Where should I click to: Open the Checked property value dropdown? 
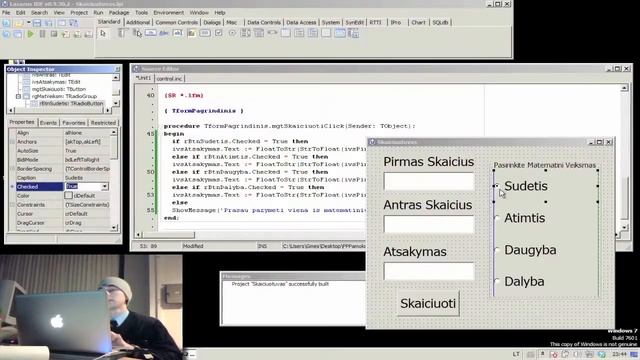(105, 187)
